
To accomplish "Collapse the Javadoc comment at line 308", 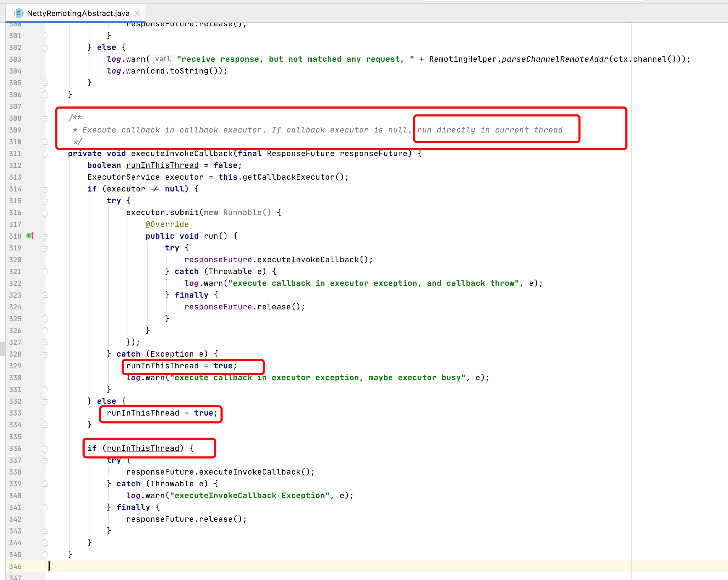I will click(45, 119).
